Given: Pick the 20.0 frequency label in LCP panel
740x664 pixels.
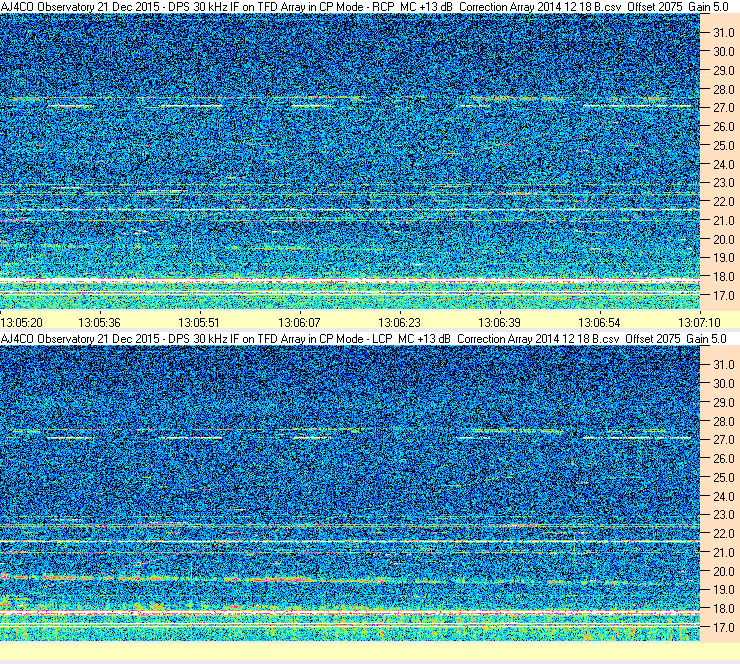Looking at the screenshot, I should pyautogui.click(x=723, y=572).
